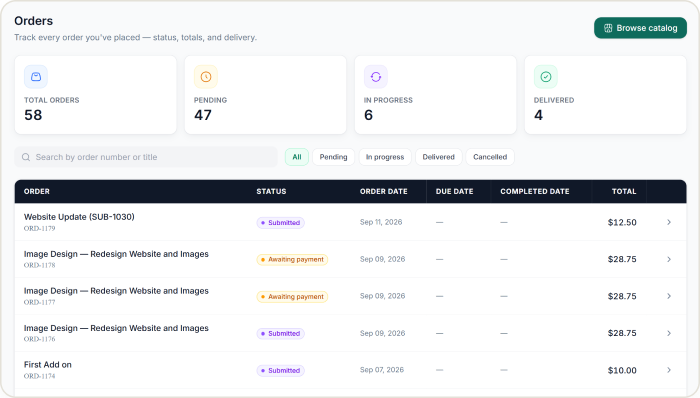The height and width of the screenshot is (398, 700).
Task: Click Awaiting payment badge for ORD-1177
Action: [292, 297]
